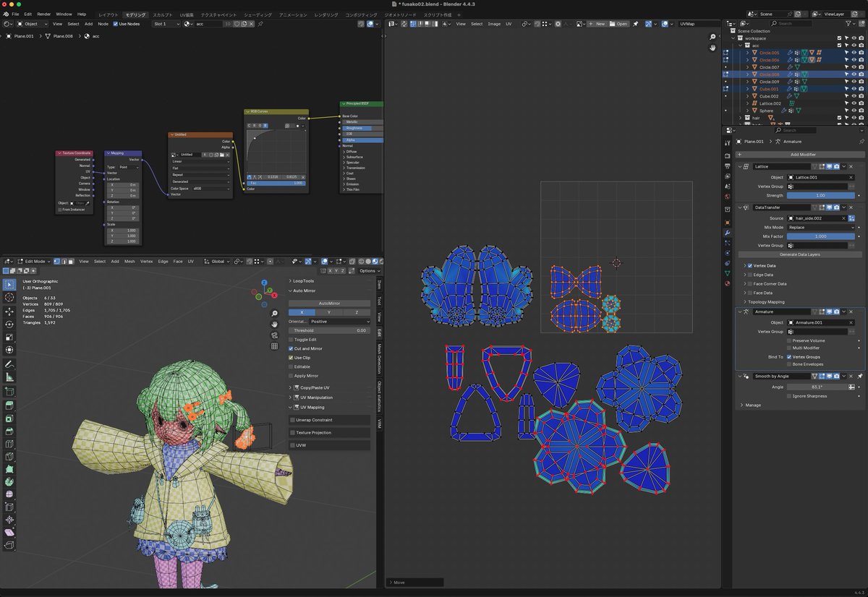Select the Move tool in 3D viewport toolbar

coord(9,312)
